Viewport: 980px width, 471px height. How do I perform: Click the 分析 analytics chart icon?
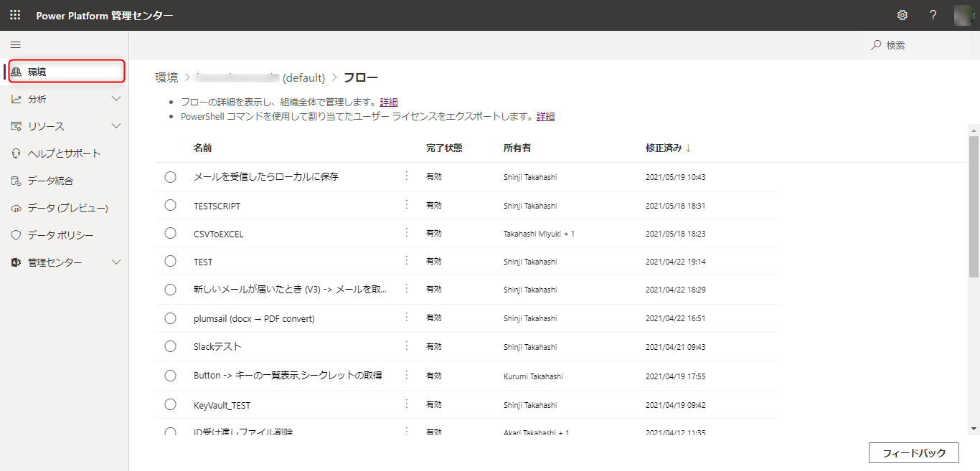[x=17, y=99]
